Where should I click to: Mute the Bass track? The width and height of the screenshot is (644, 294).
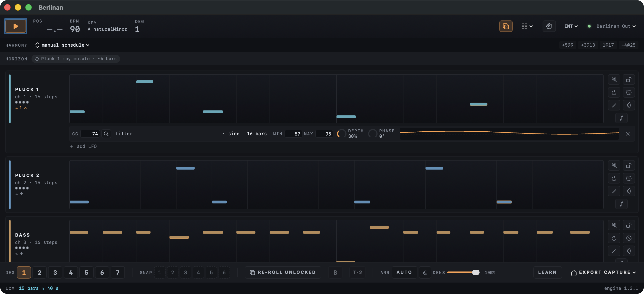pos(614,225)
